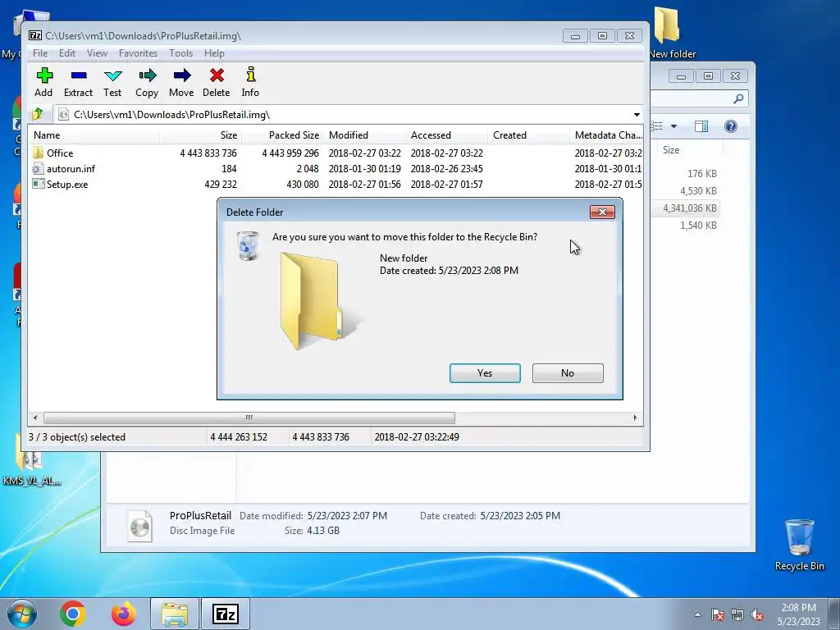
Task: Click the horizontal scrollbar thumb in 7-Zip
Action: (249, 418)
